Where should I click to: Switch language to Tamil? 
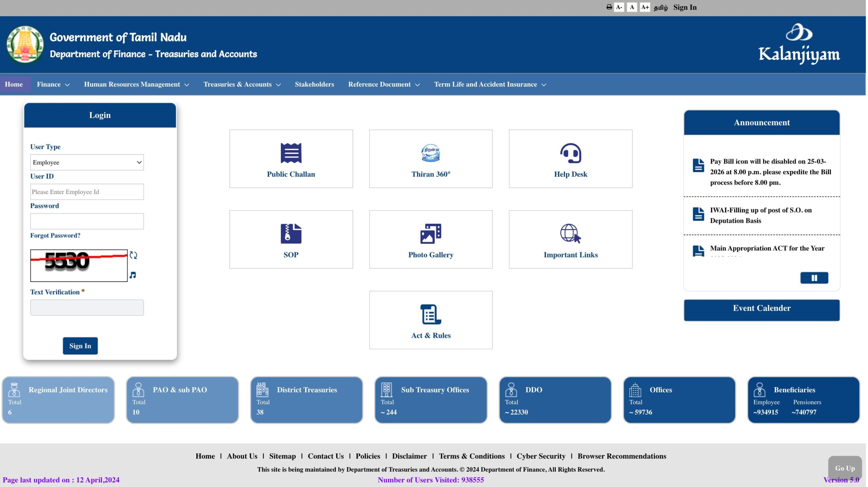(660, 7)
